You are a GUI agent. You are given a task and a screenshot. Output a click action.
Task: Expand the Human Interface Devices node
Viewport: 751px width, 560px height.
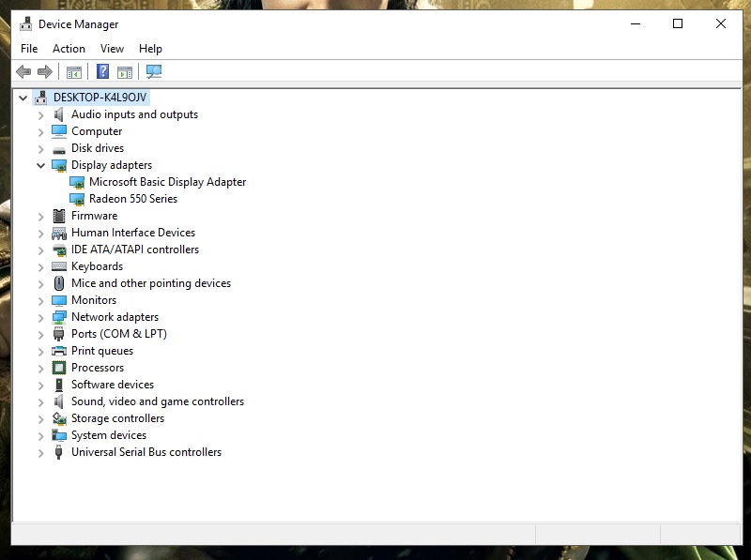pos(41,234)
